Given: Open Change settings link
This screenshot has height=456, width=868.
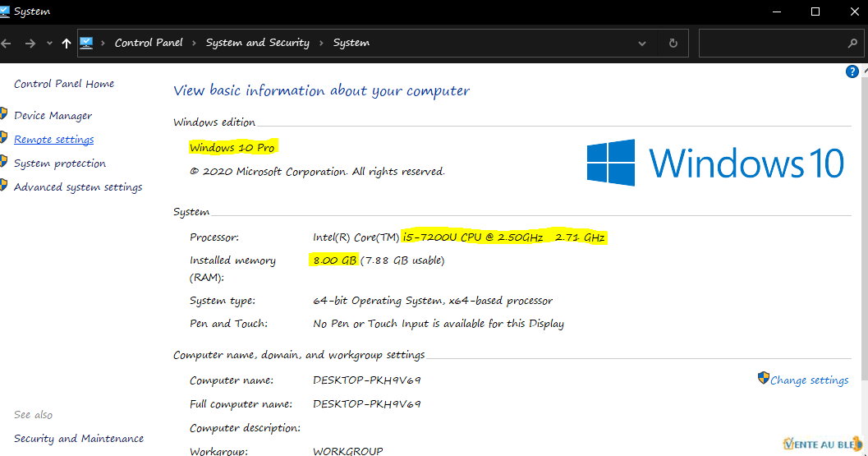Looking at the screenshot, I should (x=810, y=380).
